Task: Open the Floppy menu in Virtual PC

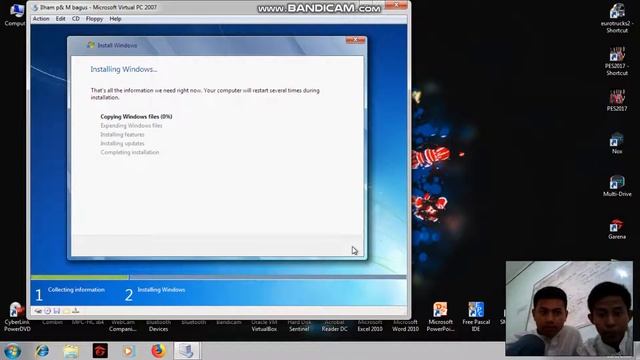Action: pyautogui.click(x=94, y=19)
